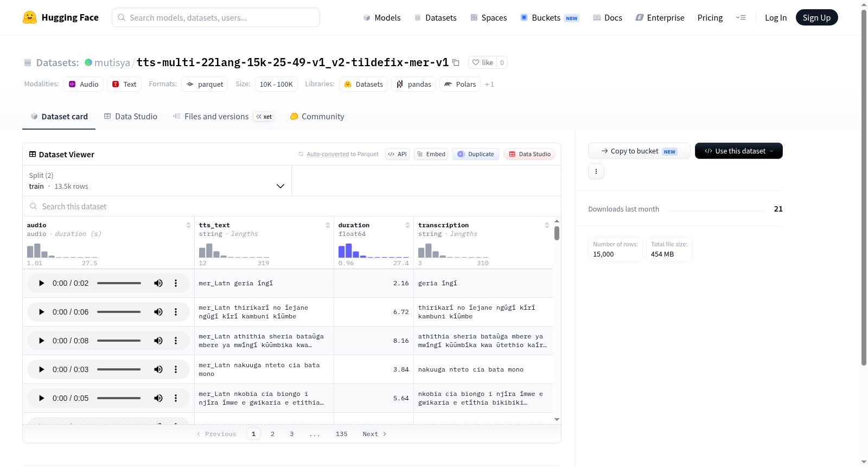
Task: Expand the extra navigation menu icon
Action: [741, 17]
